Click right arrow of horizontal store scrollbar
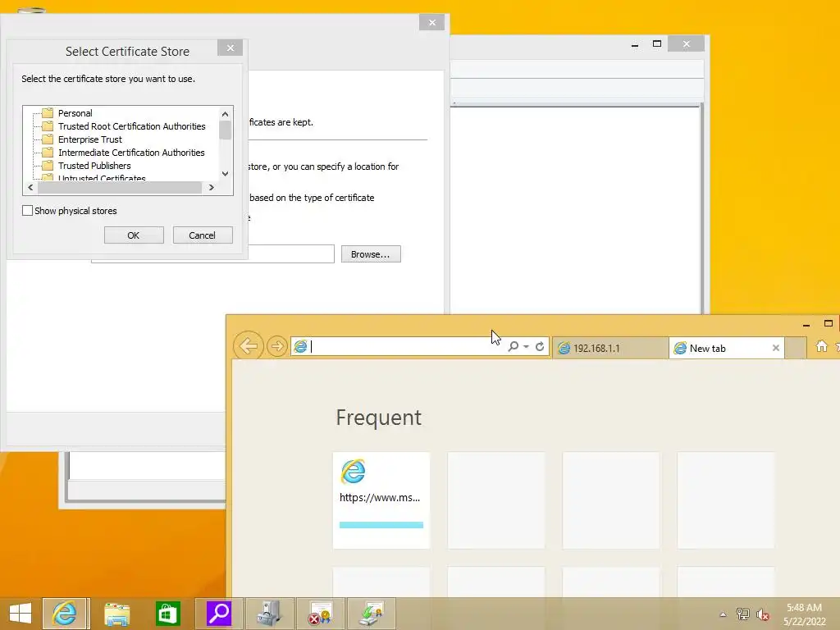The width and height of the screenshot is (840, 630). (x=211, y=188)
